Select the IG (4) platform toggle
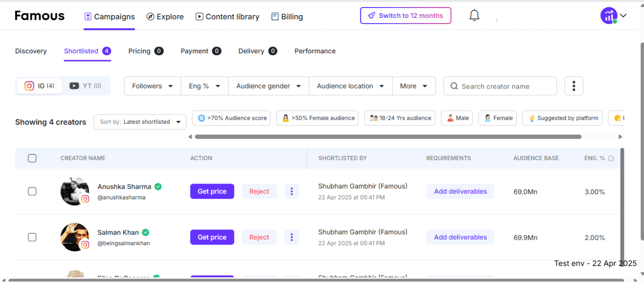644x282 pixels. click(40, 86)
